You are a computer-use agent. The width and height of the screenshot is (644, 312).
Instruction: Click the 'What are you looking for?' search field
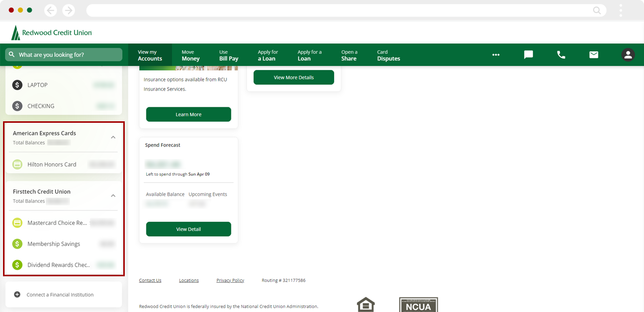64,54
